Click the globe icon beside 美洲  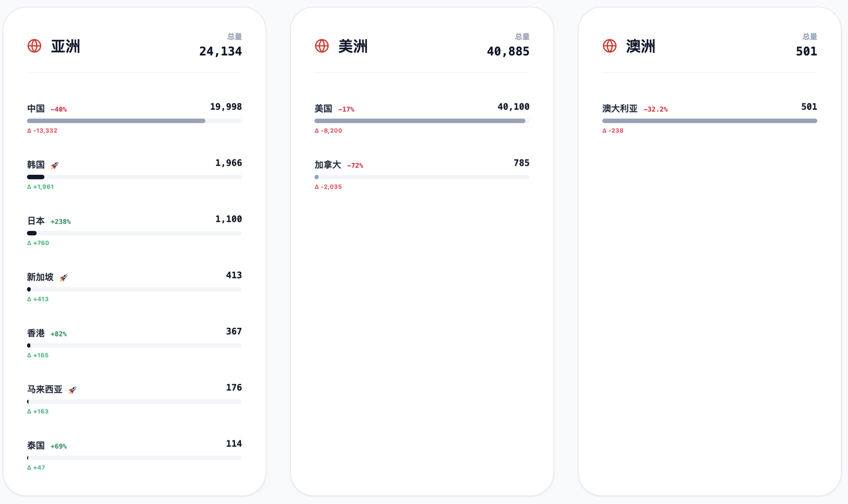pos(322,46)
